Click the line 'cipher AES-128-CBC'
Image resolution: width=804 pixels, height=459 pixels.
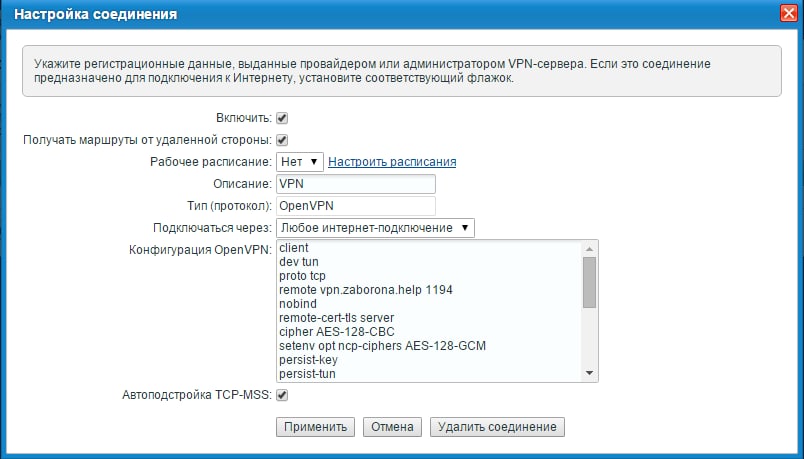[337, 331]
